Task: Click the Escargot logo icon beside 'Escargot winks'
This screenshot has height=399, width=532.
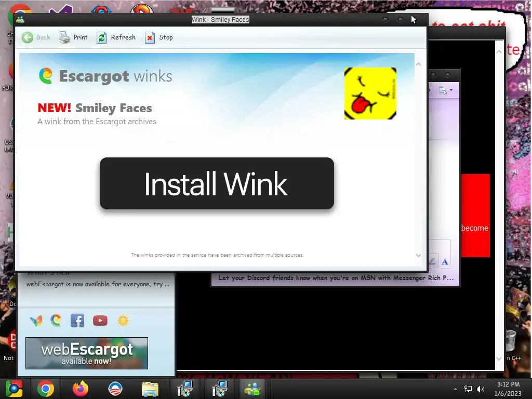Action: (46, 76)
